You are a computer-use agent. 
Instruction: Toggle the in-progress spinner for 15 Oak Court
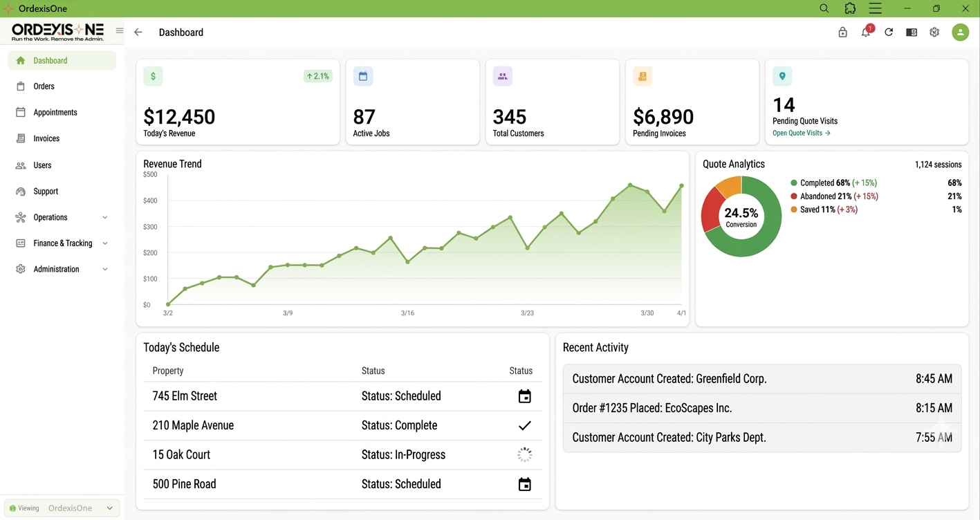524,454
